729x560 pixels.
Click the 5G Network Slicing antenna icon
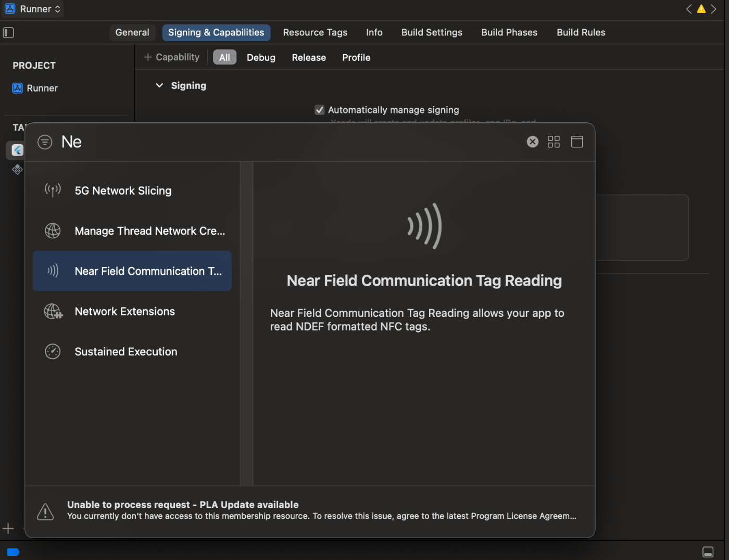pyautogui.click(x=53, y=190)
